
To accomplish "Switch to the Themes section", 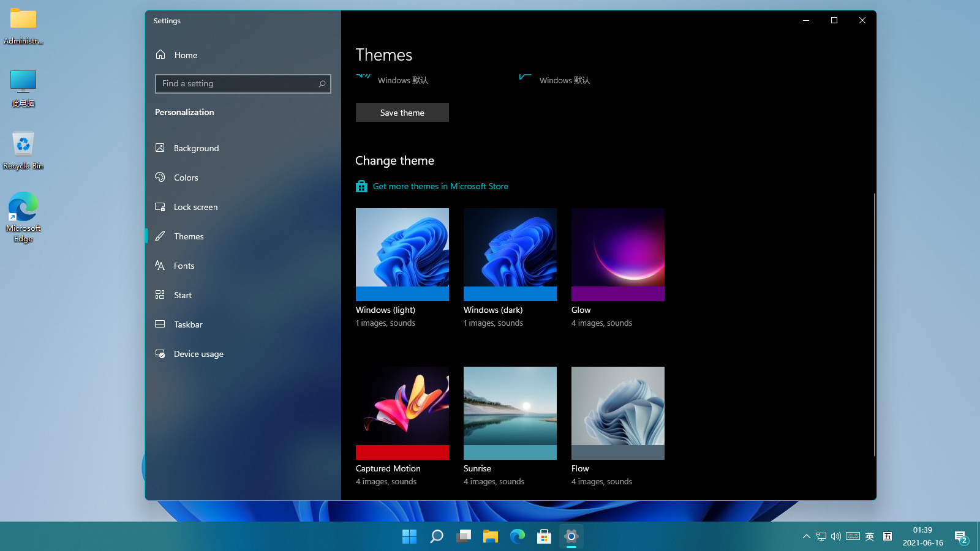I will pos(189,236).
